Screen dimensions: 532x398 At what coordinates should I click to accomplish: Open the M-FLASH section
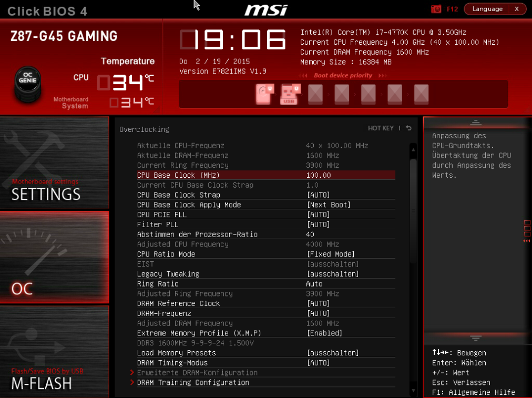(54, 352)
